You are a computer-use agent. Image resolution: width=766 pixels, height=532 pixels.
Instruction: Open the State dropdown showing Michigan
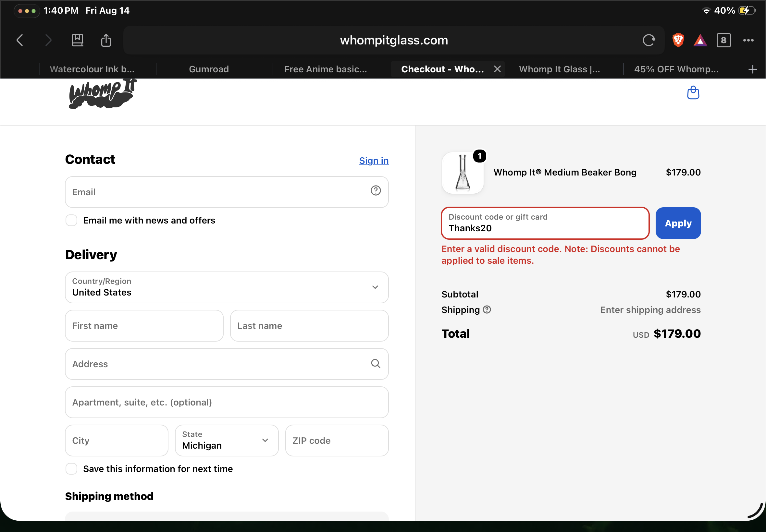tap(227, 440)
